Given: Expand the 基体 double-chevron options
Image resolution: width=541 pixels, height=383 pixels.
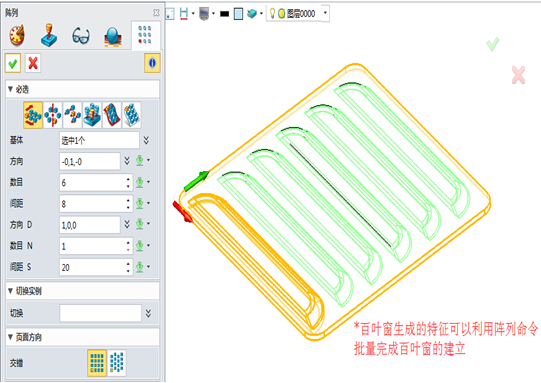Looking at the screenshot, I should coord(147,140).
